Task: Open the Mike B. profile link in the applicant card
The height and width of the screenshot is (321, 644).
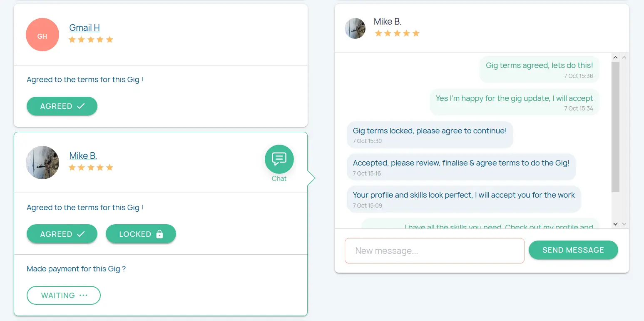Action: (83, 156)
